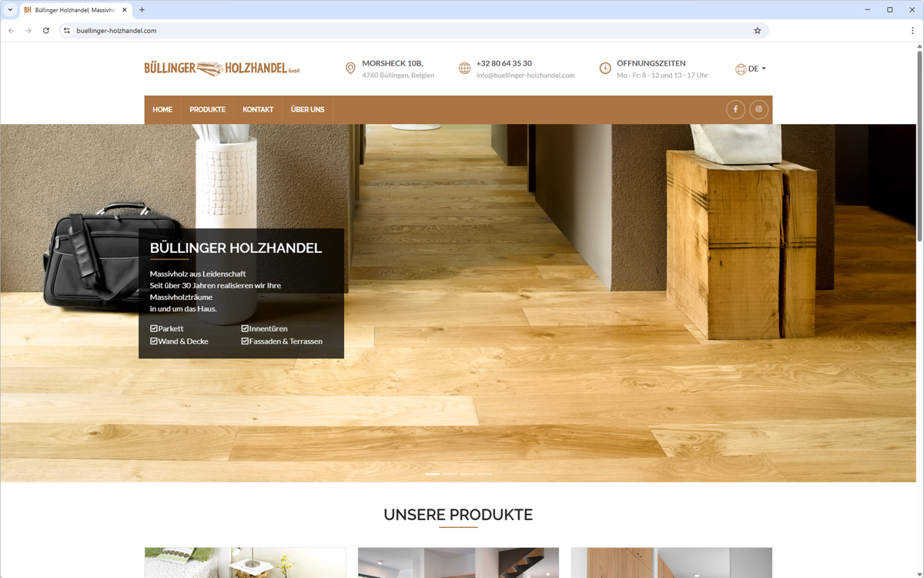This screenshot has width=924, height=578.
Task: Open the Produkte menu item
Action: click(207, 109)
